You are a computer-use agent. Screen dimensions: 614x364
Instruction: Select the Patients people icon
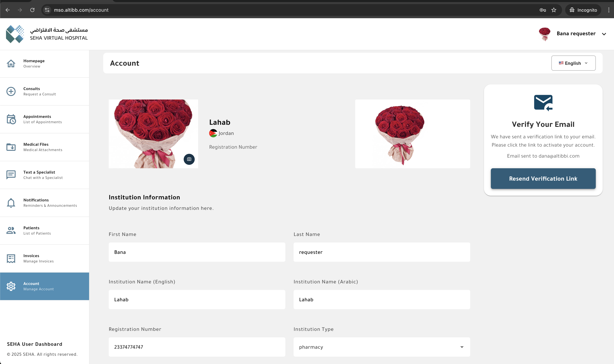11,230
